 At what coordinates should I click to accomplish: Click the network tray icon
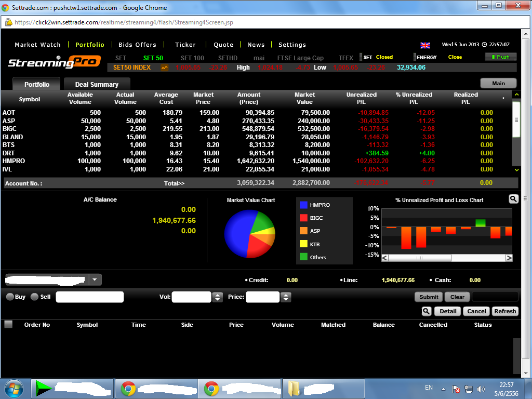click(469, 389)
